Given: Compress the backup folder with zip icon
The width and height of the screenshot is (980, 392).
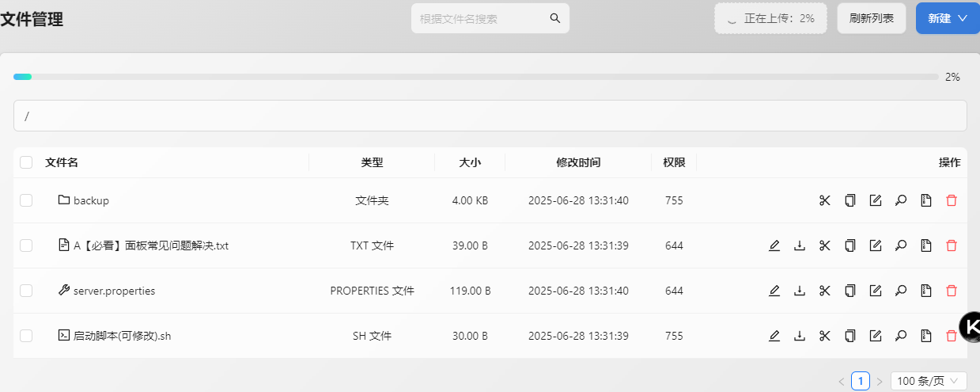Looking at the screenshot, I should click(x=926, y=200).
